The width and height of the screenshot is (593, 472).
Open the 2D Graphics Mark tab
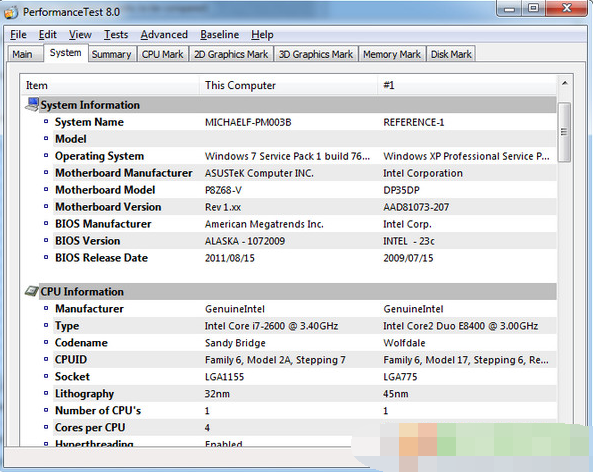(x=231, y=54)
